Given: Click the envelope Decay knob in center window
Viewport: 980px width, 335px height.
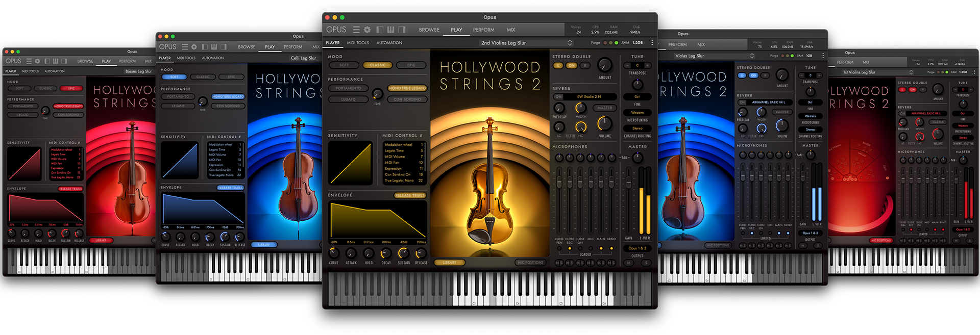Looking at the screenshot, I should pyautogui.click(x=386, y=253).
